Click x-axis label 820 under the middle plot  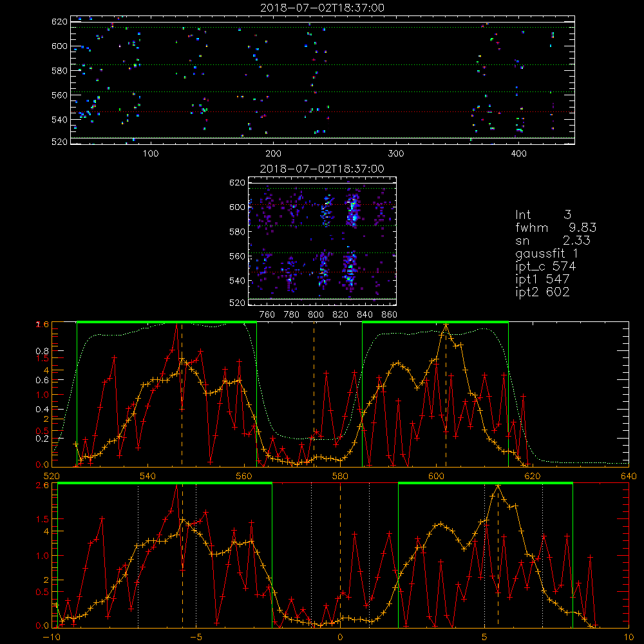(341, 315)
